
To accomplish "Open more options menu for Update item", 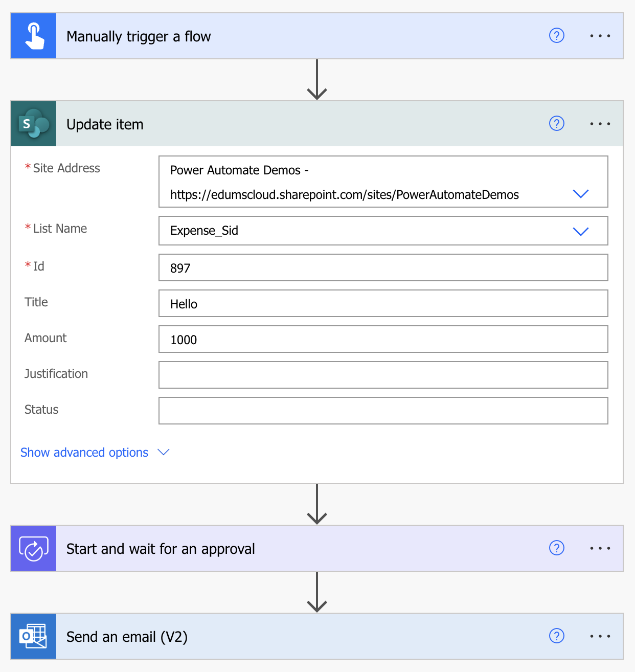I will [x=600, y=124].
